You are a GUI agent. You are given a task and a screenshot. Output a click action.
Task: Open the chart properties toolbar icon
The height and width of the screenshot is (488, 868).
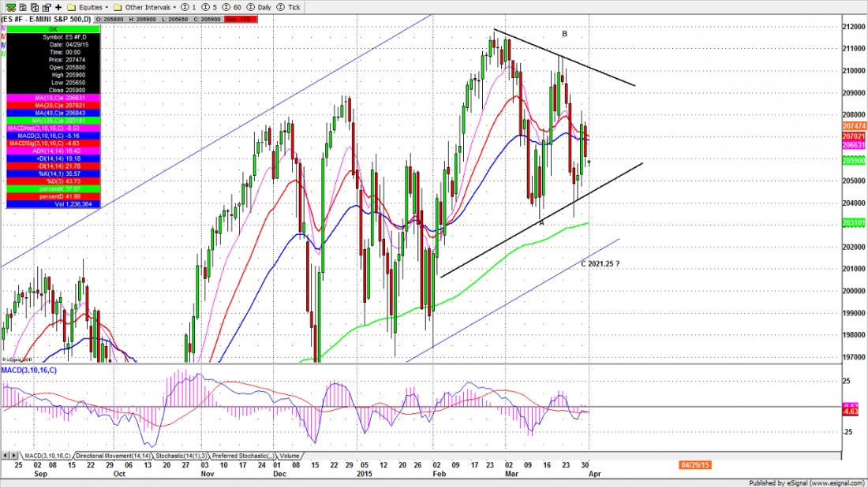[x=46, y=6]
